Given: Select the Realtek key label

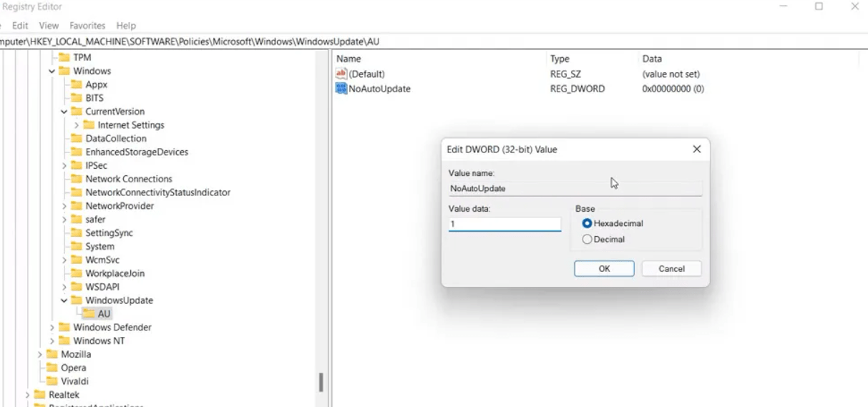Looking at the screenshot, I should pyautogui.click(x=64, y=395).
